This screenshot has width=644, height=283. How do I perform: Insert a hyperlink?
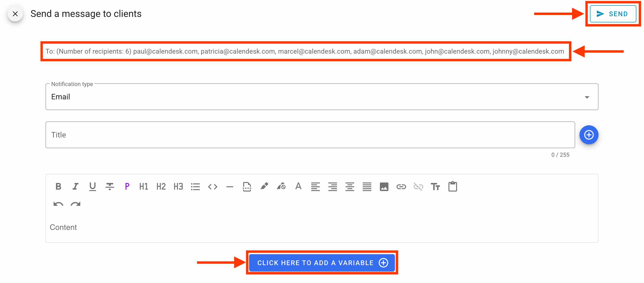click(x=402, y=186)
